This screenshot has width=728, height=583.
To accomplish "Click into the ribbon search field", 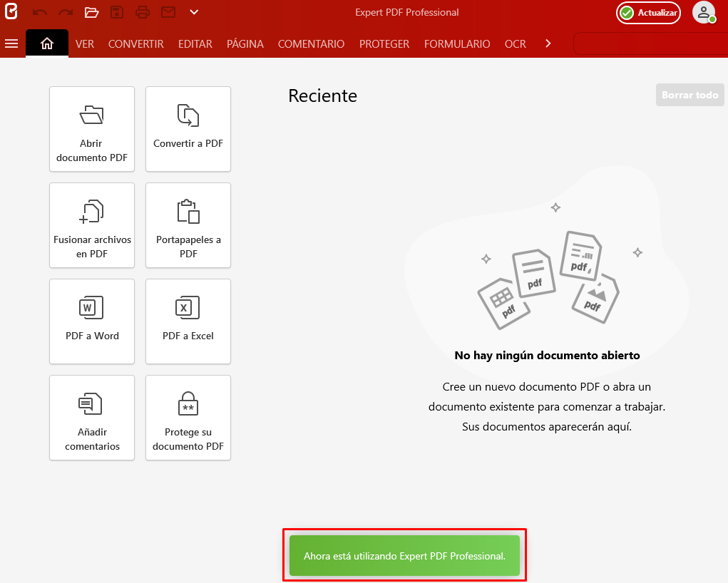I will coord(650,43).
